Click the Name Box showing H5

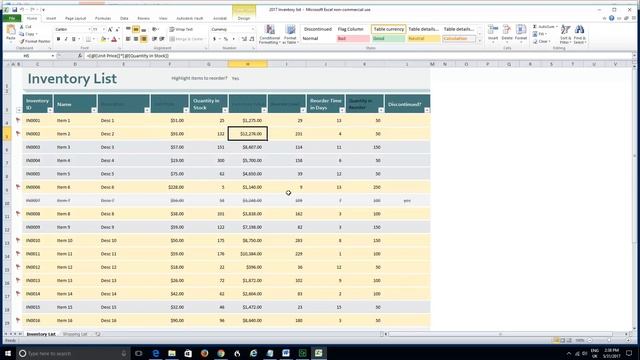[28, 56]
